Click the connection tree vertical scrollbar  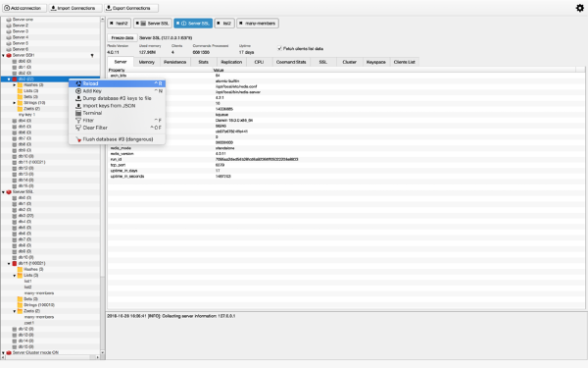102,184
